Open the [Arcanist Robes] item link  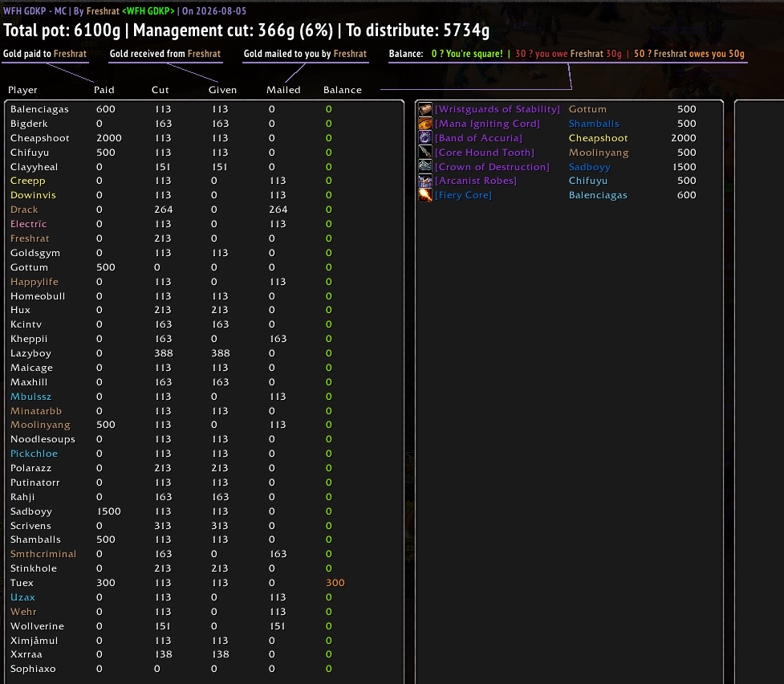[x=476, y=181]
